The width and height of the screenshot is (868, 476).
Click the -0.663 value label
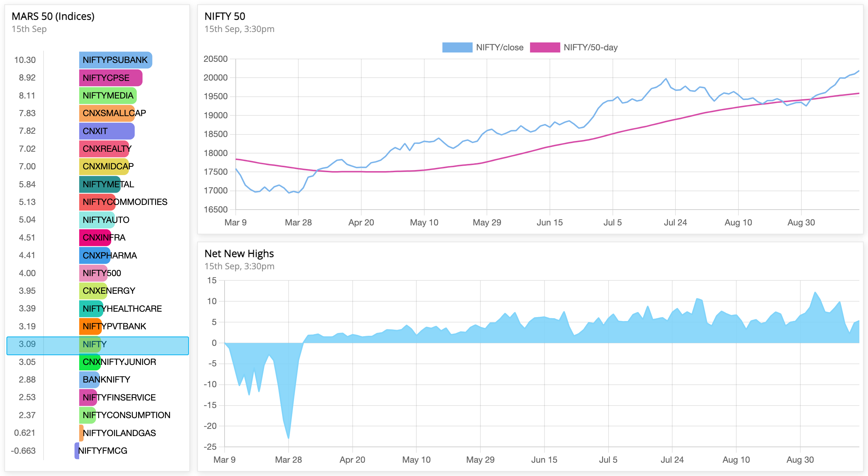point(23,451)
